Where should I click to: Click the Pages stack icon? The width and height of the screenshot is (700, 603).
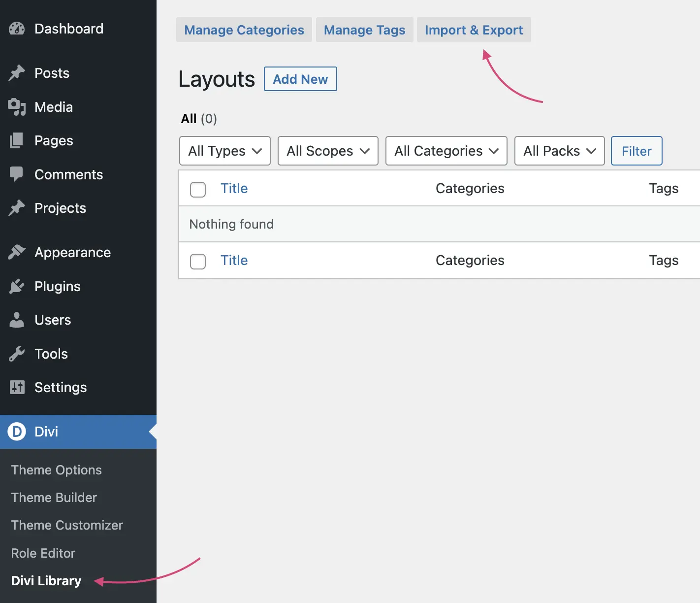17,140
